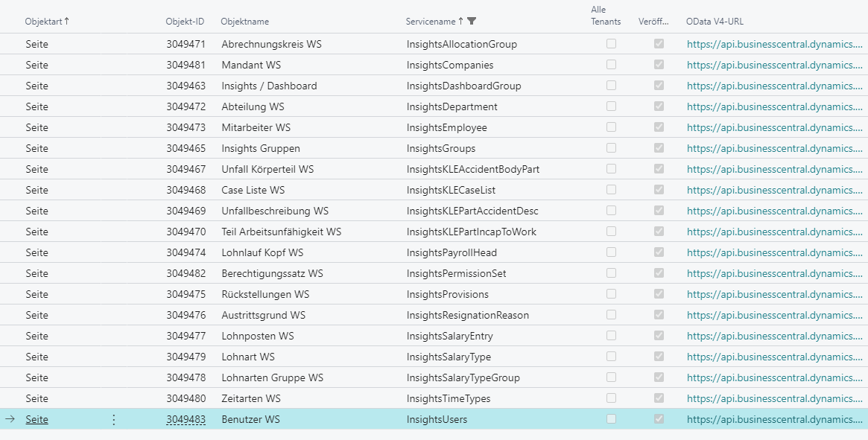
Task: Toggle the published checkbox for Mandant WS
Action: (x=659, y=65)
